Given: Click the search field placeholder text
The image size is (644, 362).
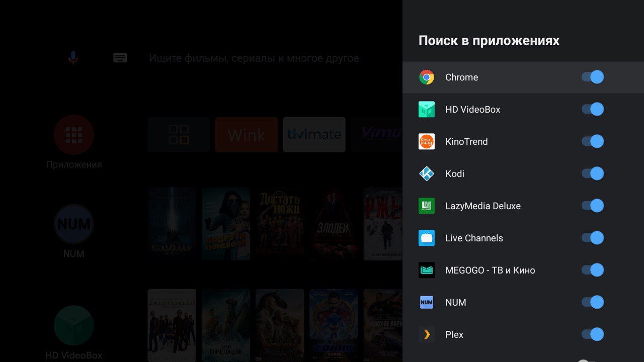Looking at the screenshot, I should tap(254, 58).
